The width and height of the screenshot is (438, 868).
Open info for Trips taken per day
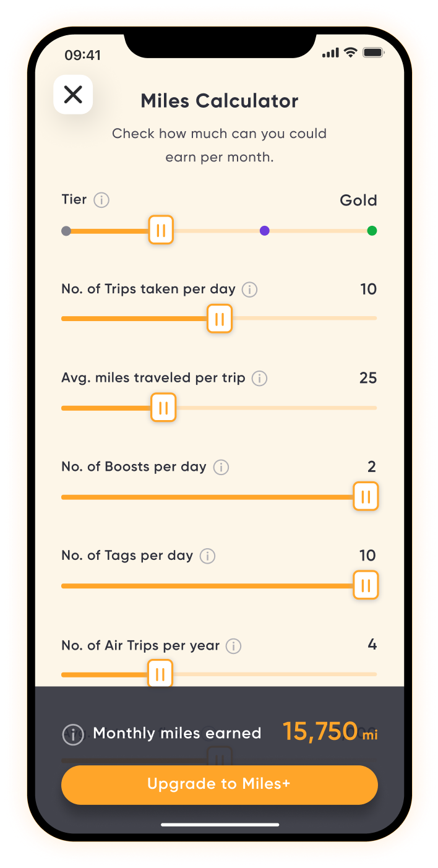coord(249,290)
